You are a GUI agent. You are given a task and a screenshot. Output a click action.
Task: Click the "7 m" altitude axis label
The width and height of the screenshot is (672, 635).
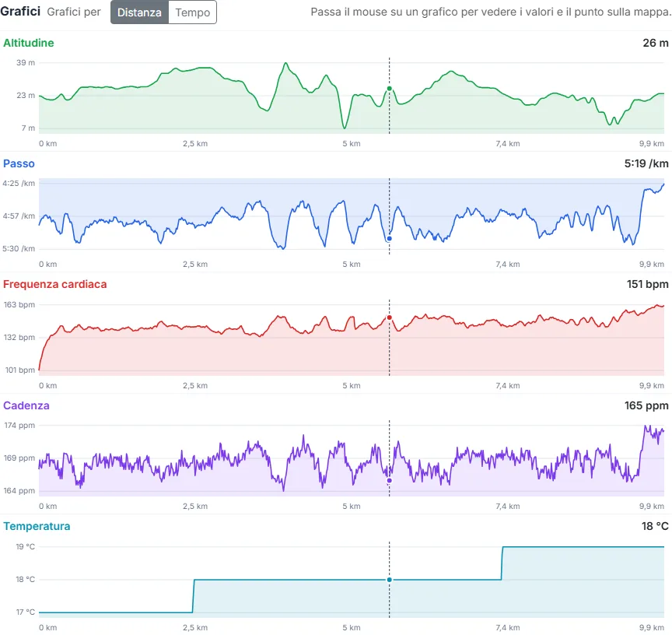click(28, 128)
